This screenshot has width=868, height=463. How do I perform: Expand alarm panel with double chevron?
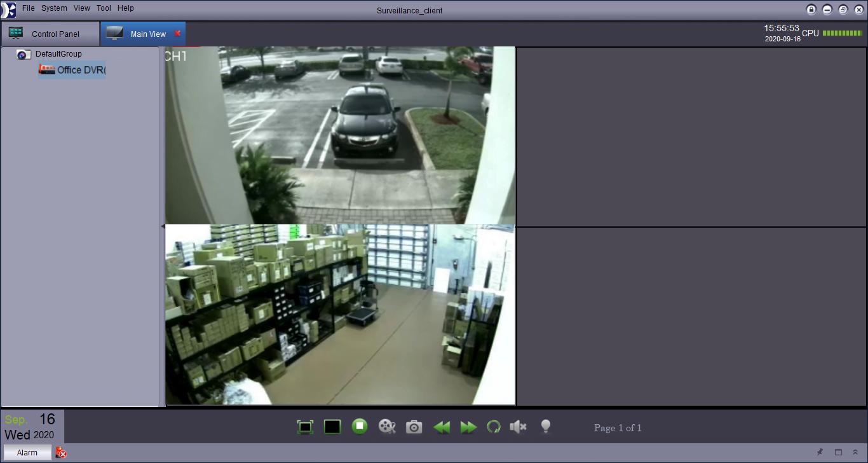[x=855, y=452]
